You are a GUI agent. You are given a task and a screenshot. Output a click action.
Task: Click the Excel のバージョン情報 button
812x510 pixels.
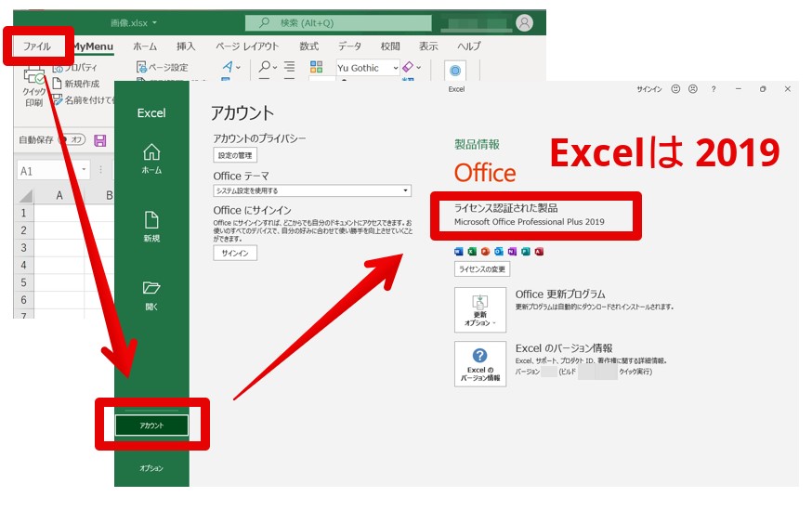pyautogui.click(x=480, y=363)
